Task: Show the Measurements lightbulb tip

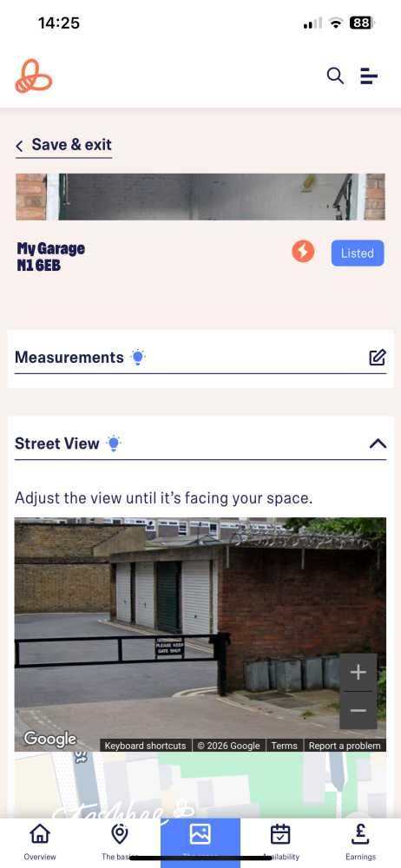Action: pos(138,357)
